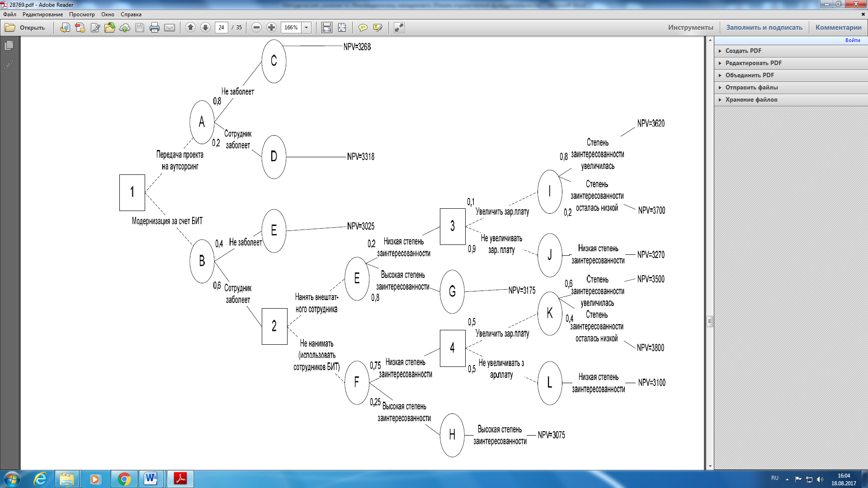Click the Windows Start button
The image size is (868, 488).
pyautogui.click(x=12, y=479)
